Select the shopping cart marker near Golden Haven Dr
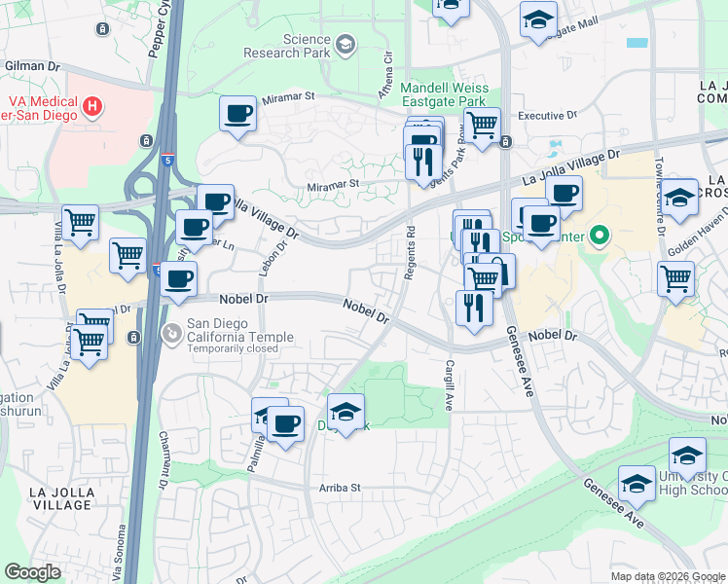 tap(676, 280)
